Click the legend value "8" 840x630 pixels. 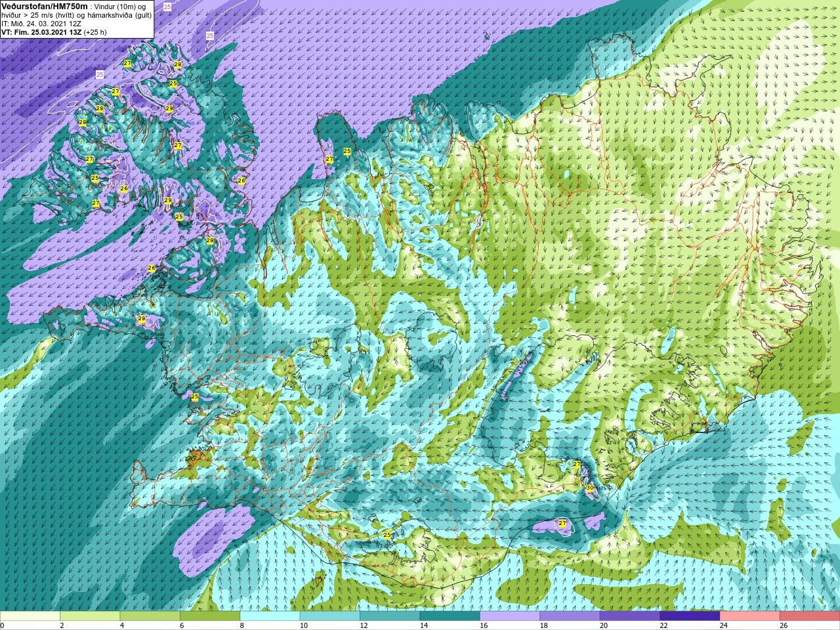242,625
